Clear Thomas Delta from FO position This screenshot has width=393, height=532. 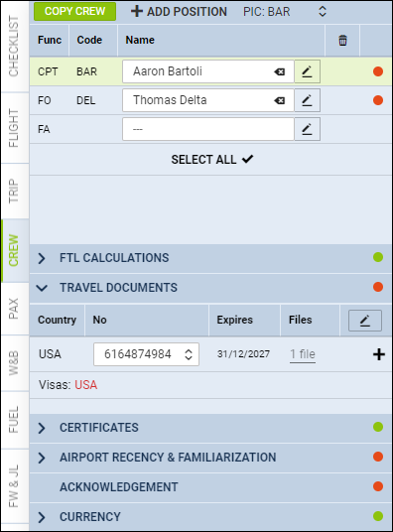coord(279,100)
